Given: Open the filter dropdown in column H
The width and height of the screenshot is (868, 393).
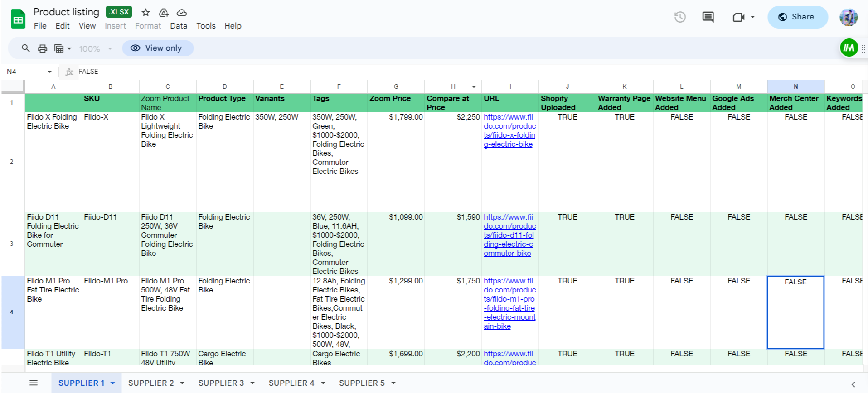Looking at the screenshot, I should coord(474,86).
